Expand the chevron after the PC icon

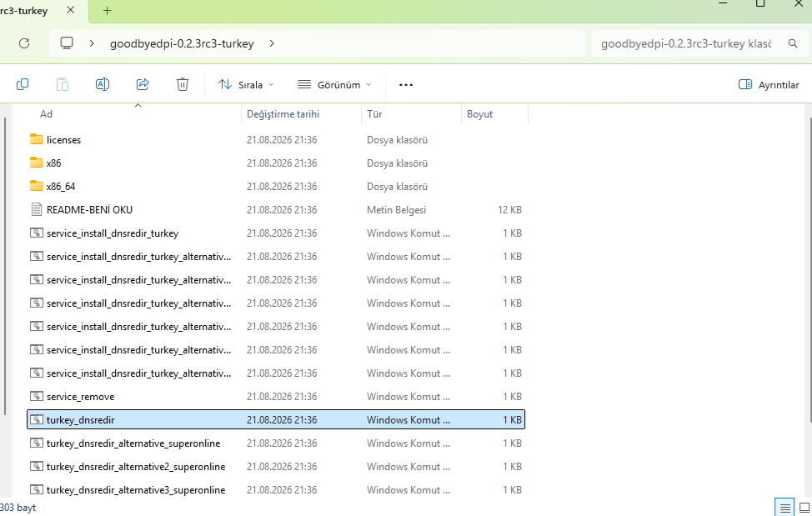pos(92,43)
